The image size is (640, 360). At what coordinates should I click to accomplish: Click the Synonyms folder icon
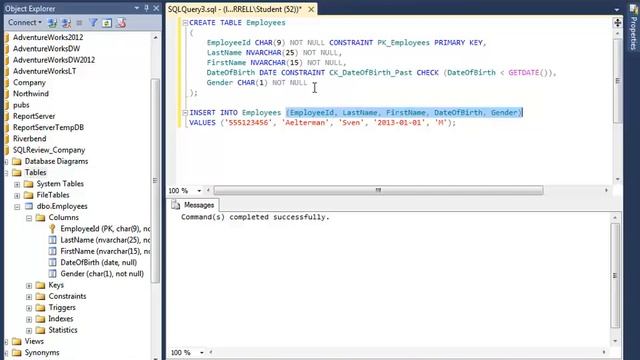(17, 353)
